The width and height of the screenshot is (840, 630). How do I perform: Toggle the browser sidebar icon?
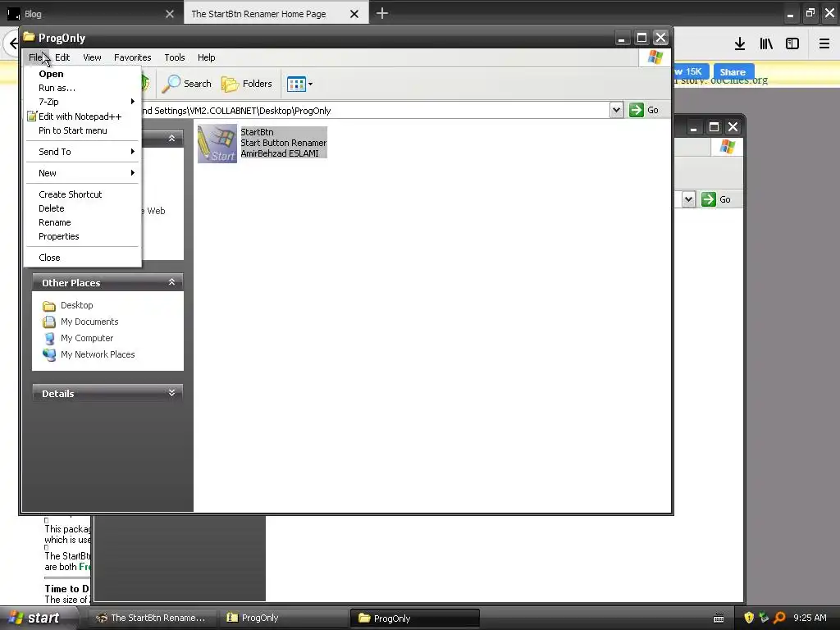point(792,44)
